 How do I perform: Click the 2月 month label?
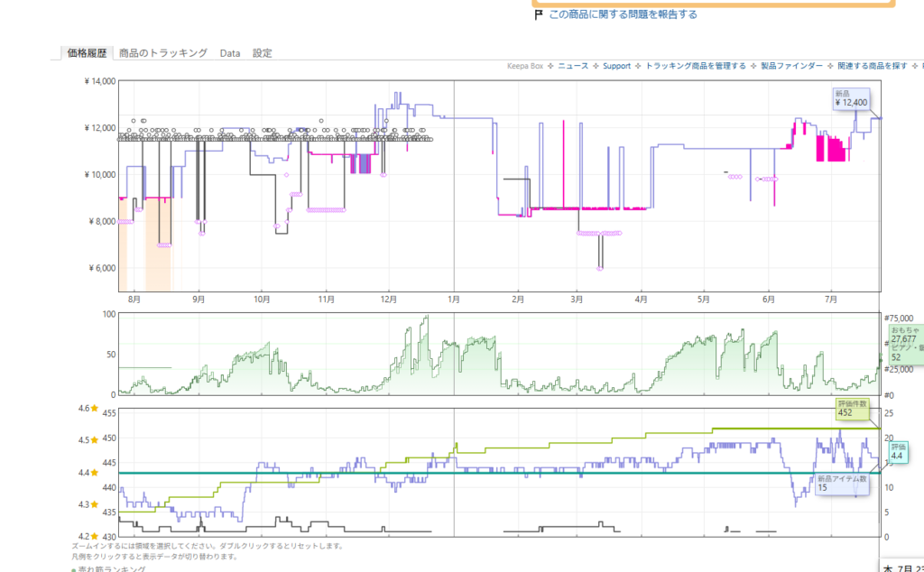click(517, 300)
